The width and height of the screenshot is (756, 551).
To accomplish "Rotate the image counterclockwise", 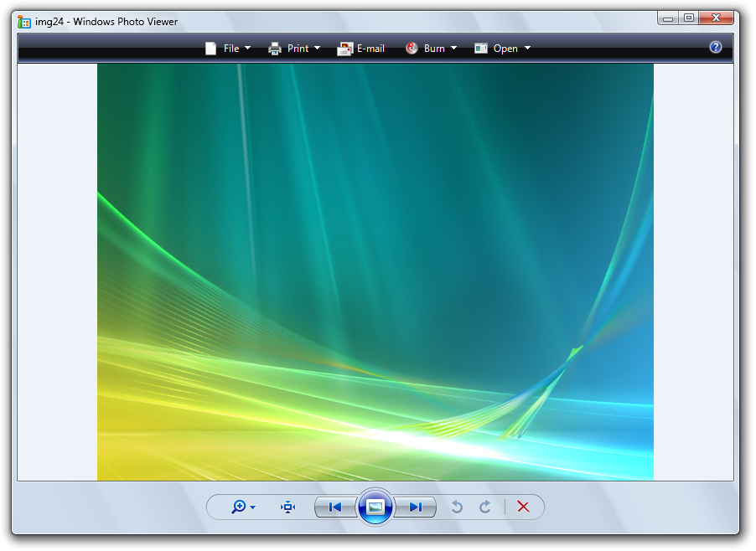I will coord(457,507).
